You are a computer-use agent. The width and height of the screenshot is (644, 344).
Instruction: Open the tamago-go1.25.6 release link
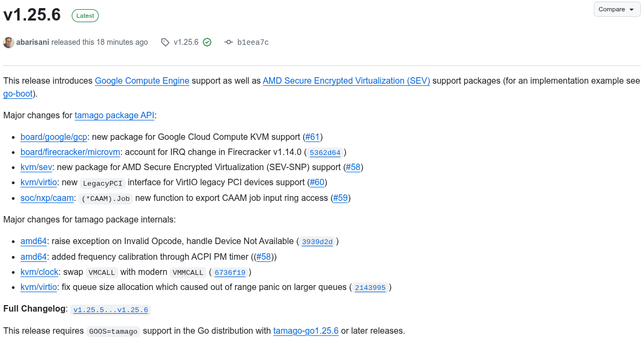(x=306, y=330)
